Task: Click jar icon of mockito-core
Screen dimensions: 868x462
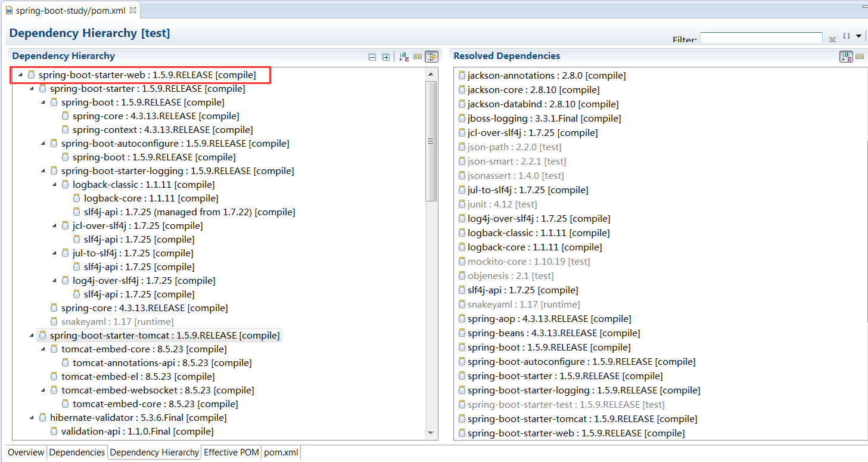Action: 462,262
